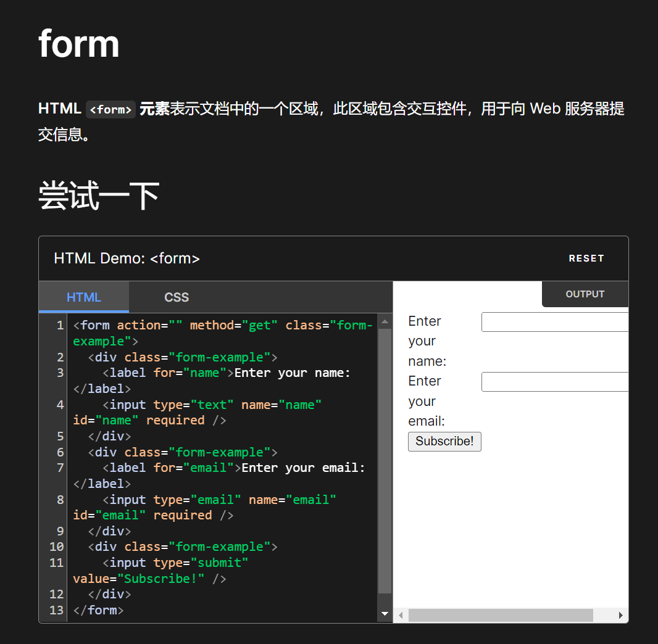
Task: Click the output pane's horizontal scrollbar thumb
Action: pyautogui.click(x=500, y=616)
